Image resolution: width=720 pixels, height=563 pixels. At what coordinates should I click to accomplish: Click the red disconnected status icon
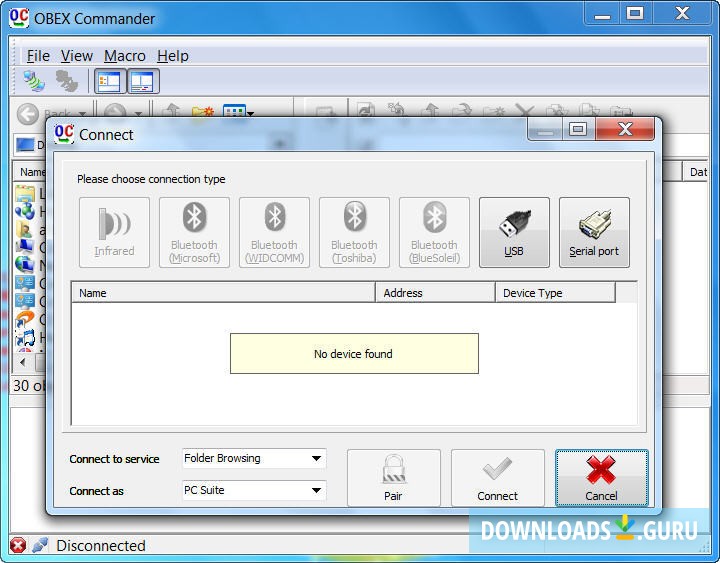click(x=18, y=546)
